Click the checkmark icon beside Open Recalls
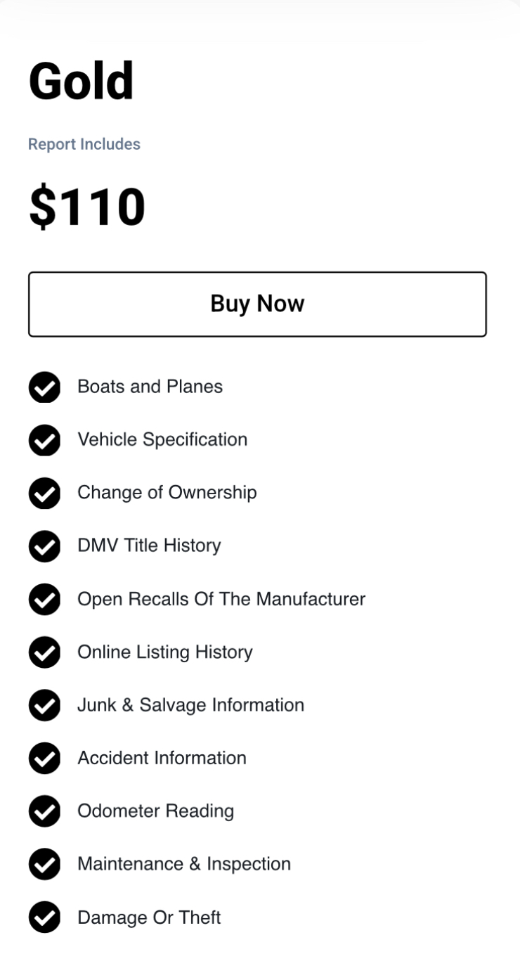 coord(44,599)
